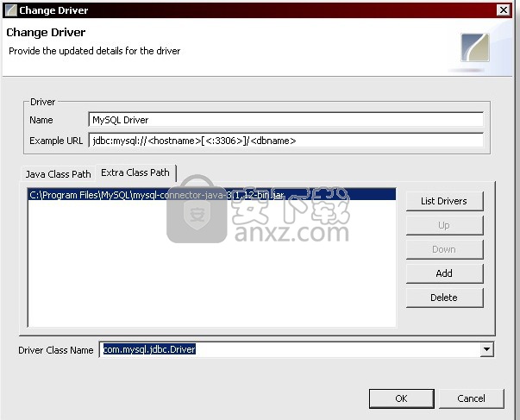Click the Down button
This screenshot has width=520, height=420.
point(444,249)
